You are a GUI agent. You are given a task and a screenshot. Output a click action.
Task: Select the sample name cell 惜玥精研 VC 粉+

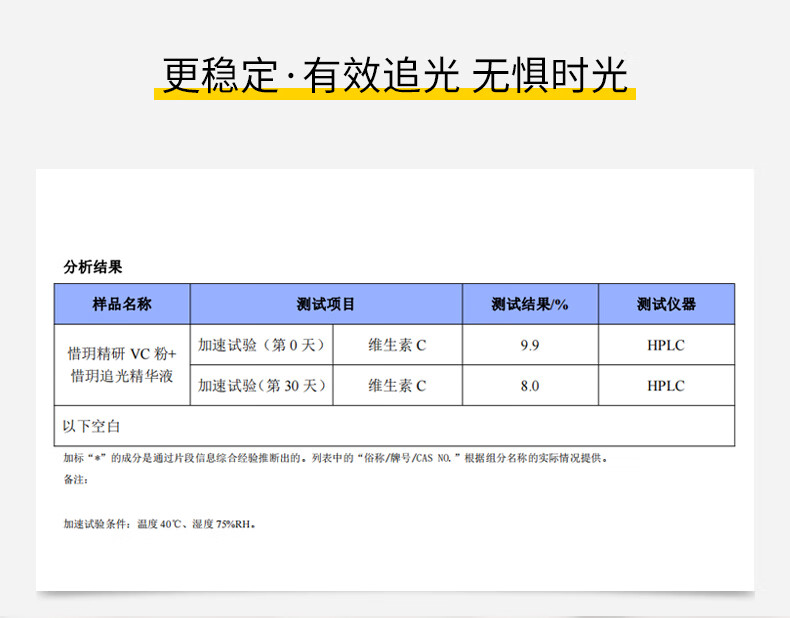(x=122, y=365)
